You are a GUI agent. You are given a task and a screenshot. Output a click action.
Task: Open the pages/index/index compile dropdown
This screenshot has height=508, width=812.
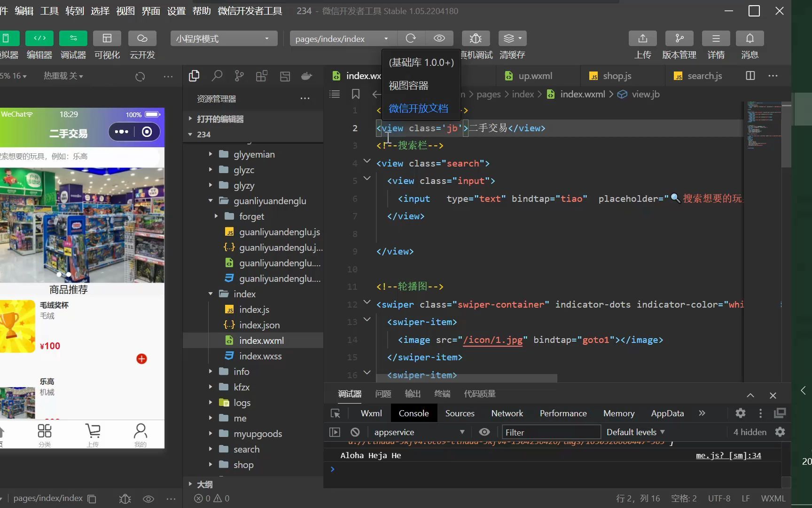point(343,39)
